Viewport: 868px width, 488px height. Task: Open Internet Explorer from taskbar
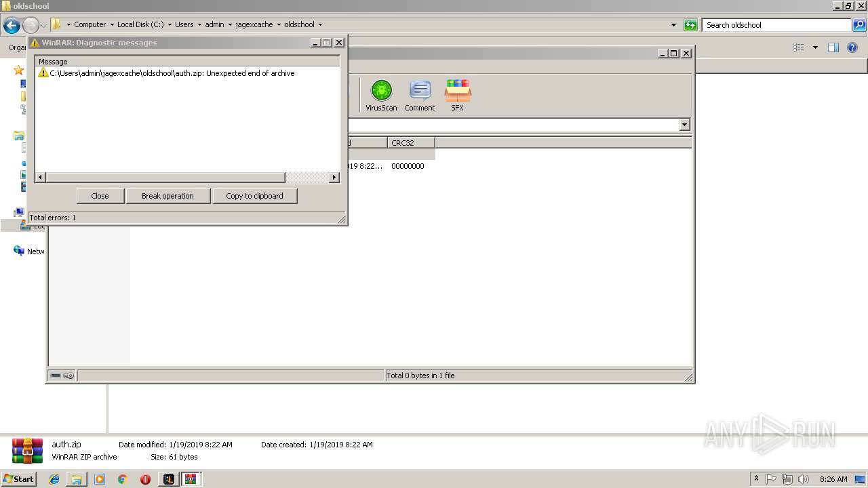[x=54, y=479]
